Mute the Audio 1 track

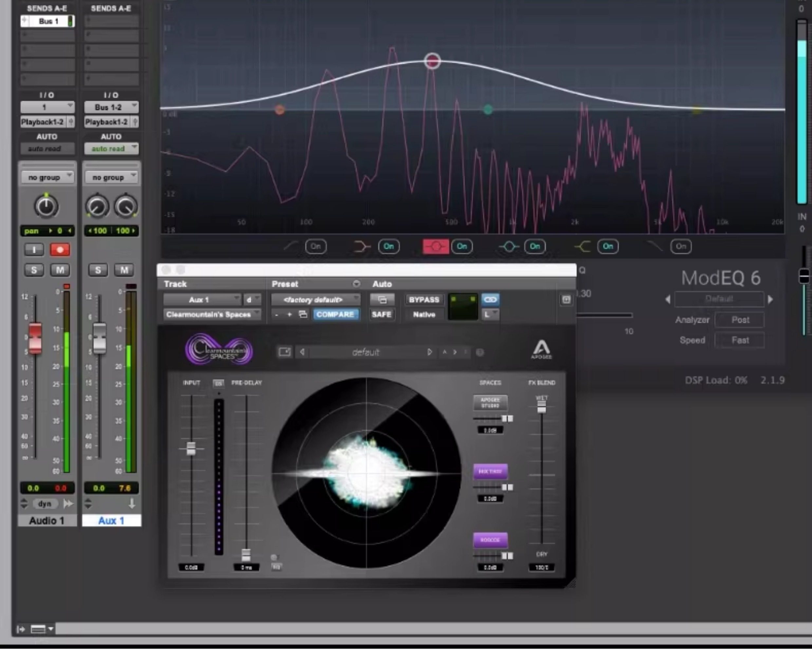[60, 270]
